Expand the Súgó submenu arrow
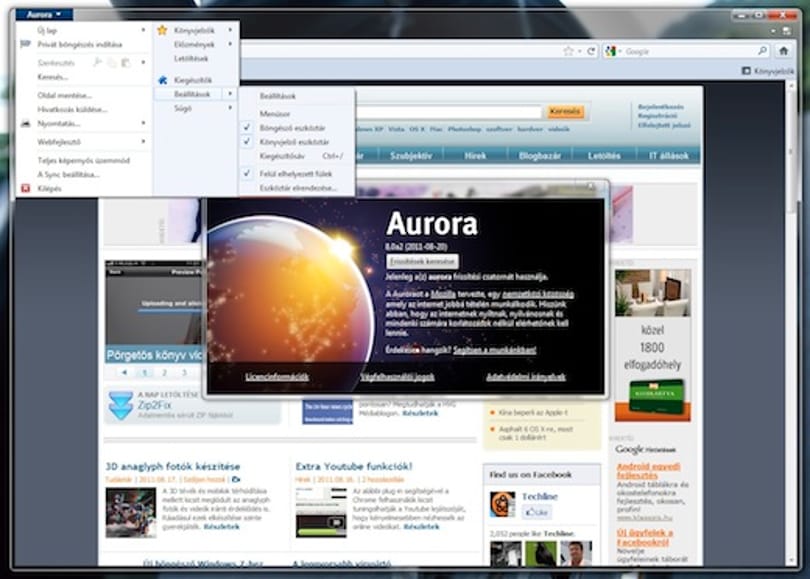Viewport: 810px width, 579px height. (230, 108)
